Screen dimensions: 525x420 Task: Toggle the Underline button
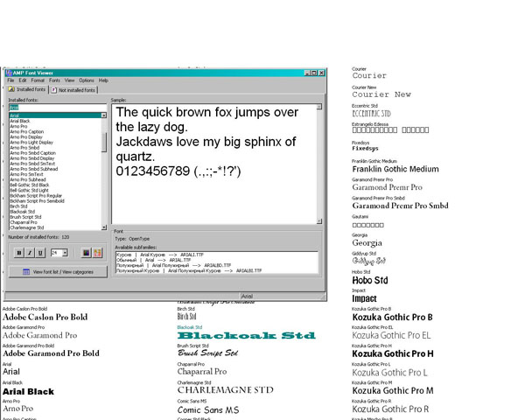coord(40,253)
